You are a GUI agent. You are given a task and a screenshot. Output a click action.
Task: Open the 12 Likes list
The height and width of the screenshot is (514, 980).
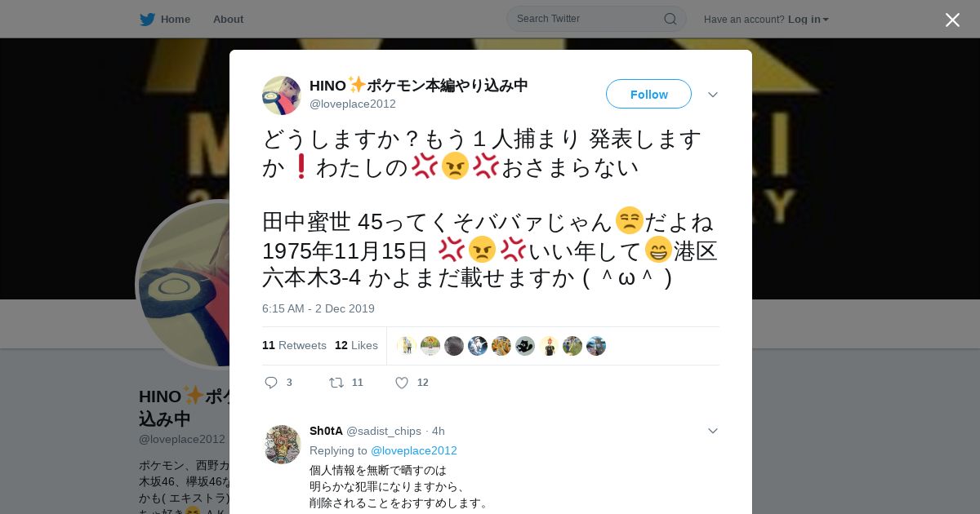356,346
